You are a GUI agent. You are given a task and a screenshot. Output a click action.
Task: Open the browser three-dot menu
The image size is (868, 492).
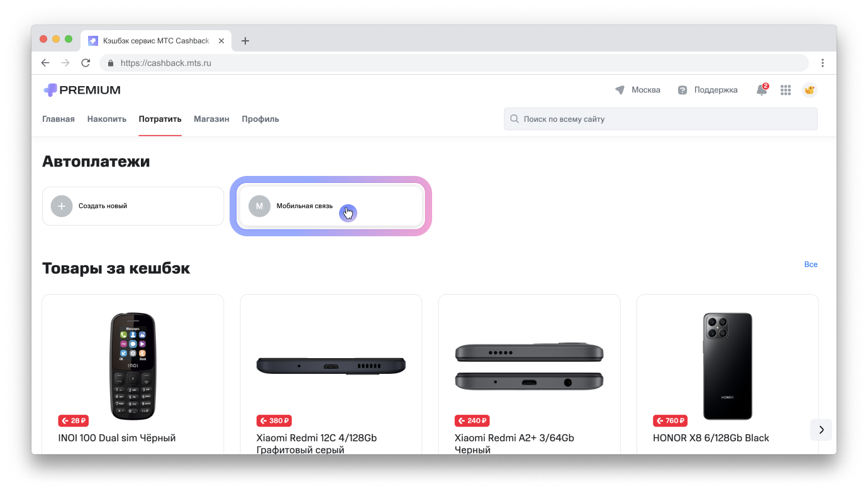coord(823,63)
